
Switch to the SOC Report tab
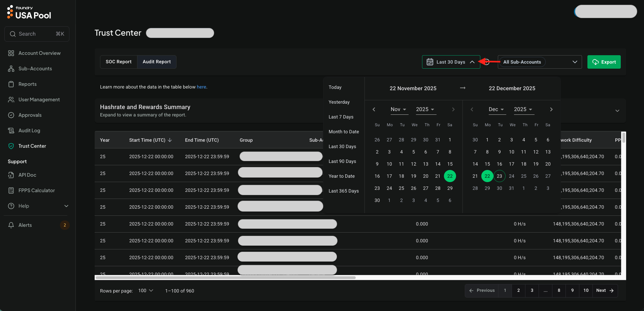click(119, 62)
